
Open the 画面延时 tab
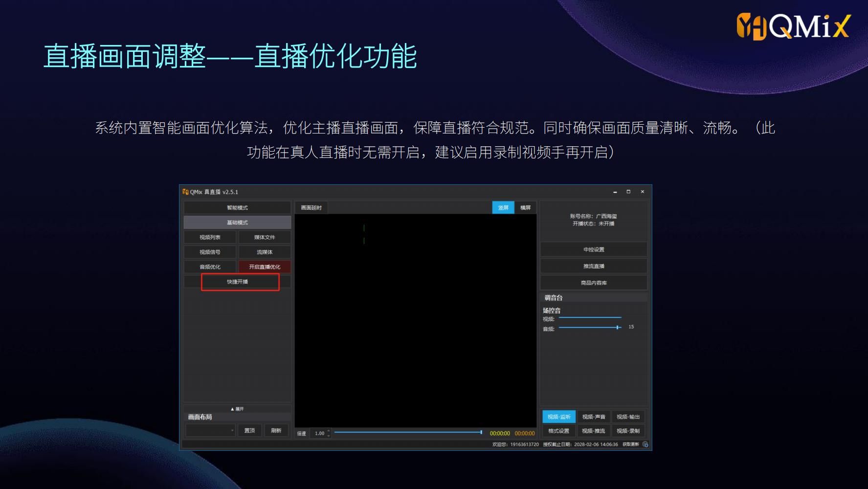pos(311,208)
